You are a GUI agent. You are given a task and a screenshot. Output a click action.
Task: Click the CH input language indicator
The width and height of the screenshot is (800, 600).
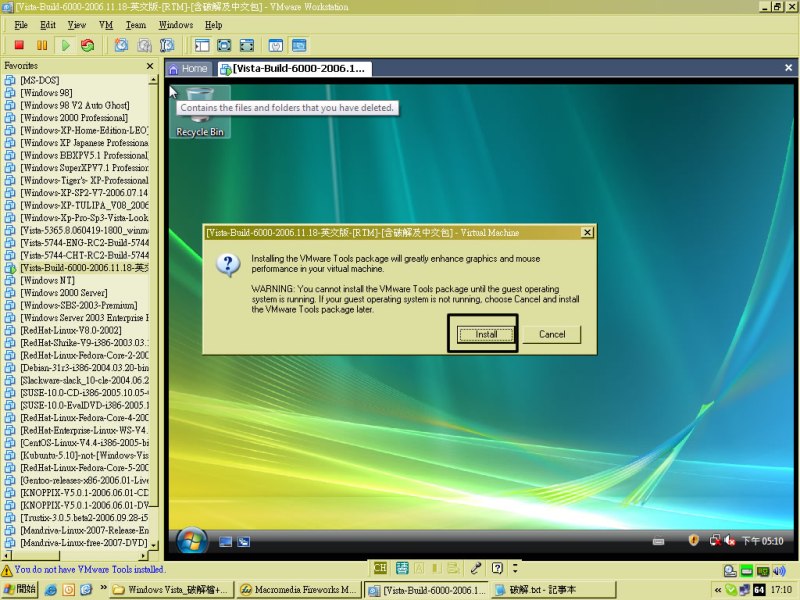click(380, 568)
